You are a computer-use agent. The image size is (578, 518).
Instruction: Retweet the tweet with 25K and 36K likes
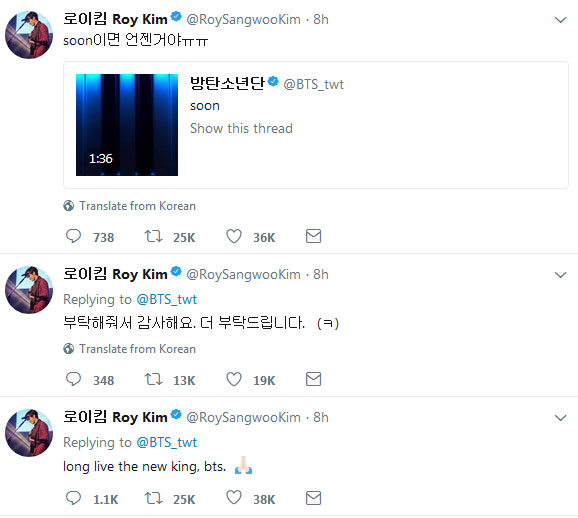pos(153,236)
